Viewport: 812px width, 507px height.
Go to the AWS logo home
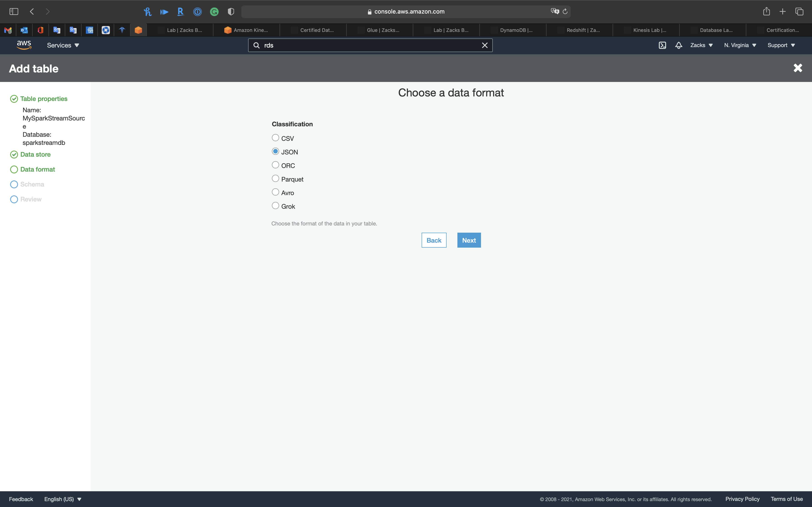(x=24, y=45)
